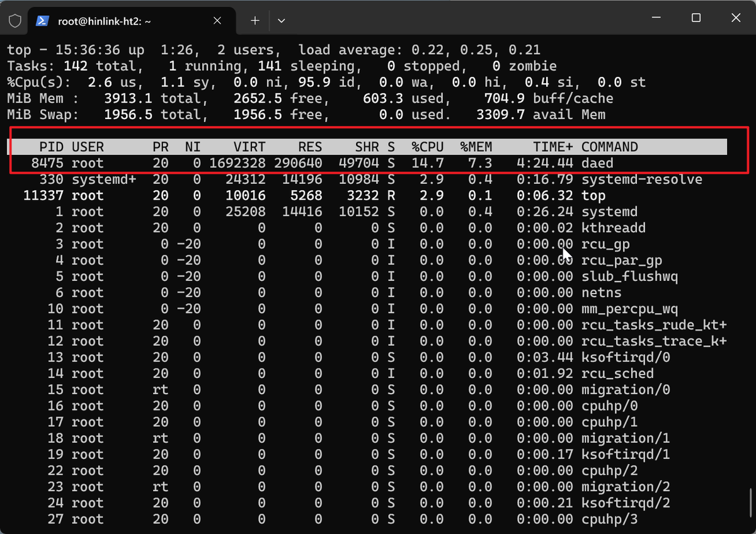
Task: Open the new tab profile dropdown
Action: [282, 21]
